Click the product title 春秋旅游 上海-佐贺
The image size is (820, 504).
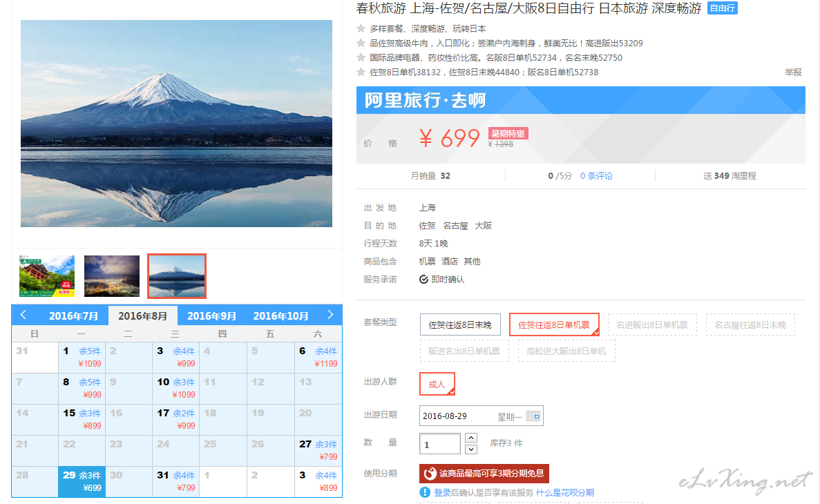coord(528,8)
